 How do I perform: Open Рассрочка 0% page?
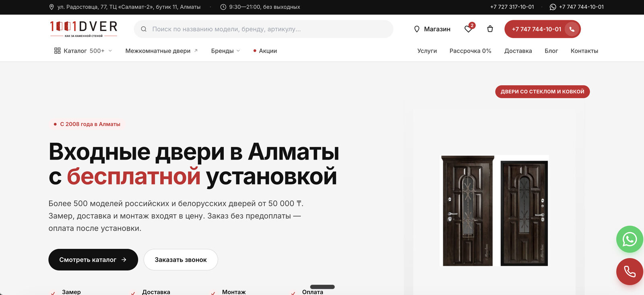coord(471,51)
